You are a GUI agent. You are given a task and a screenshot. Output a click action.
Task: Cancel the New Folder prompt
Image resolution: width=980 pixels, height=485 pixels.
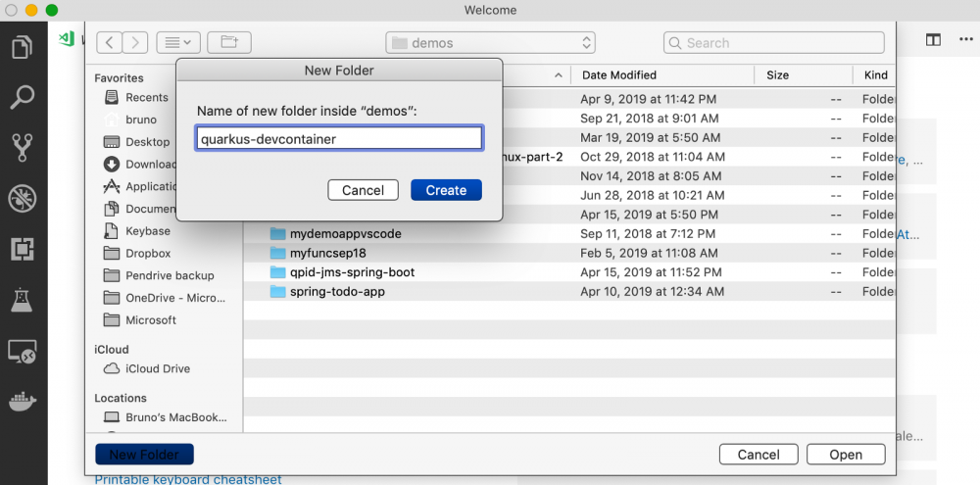pos(364,190)
